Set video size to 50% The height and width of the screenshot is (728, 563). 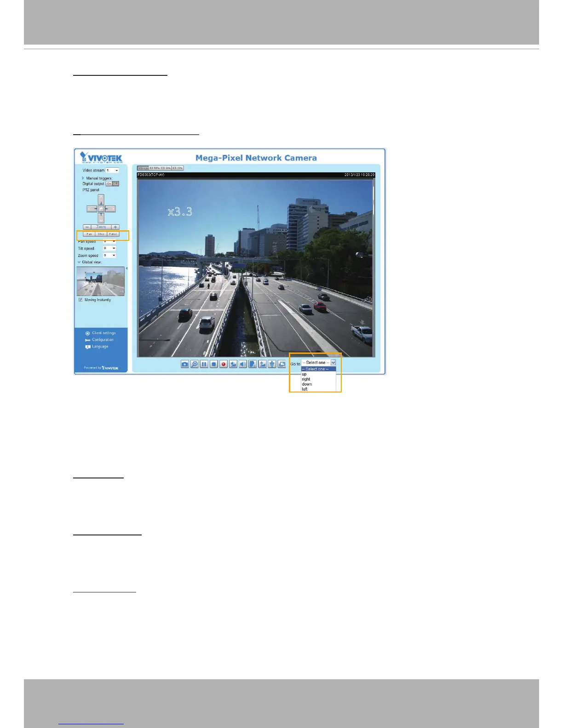click(x=166, y=168)
